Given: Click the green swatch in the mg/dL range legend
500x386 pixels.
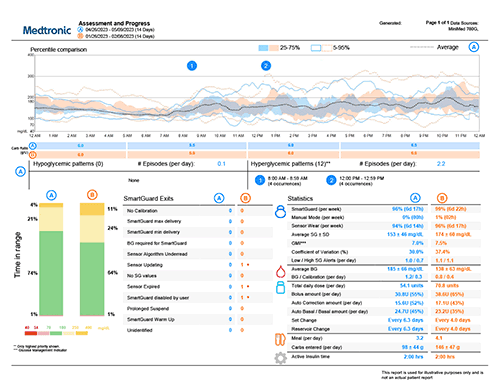Looking at the screenshot, I should [x=56, y=333].
